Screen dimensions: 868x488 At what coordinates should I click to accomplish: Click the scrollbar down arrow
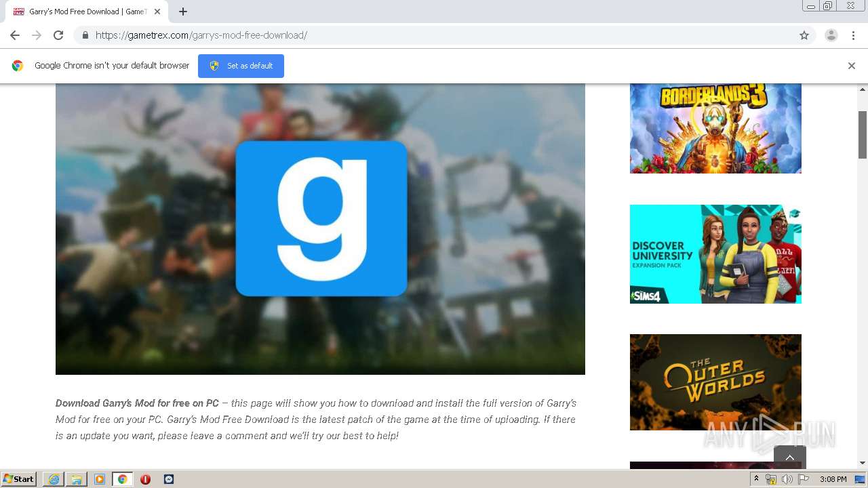tap(863, 464)
